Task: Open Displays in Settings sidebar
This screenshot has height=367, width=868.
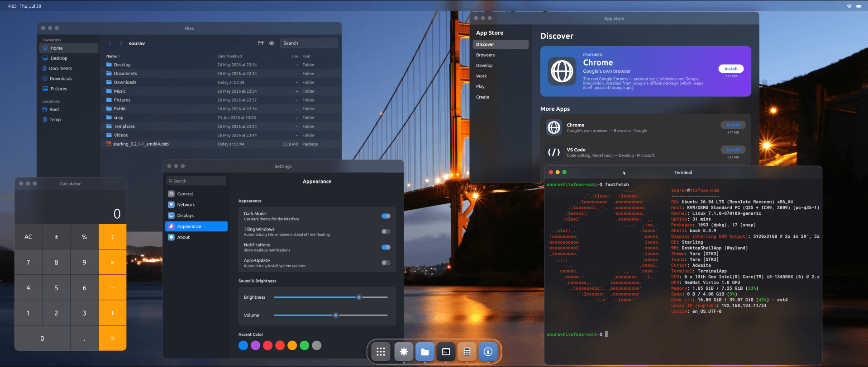Action: [x=196, y=216]
